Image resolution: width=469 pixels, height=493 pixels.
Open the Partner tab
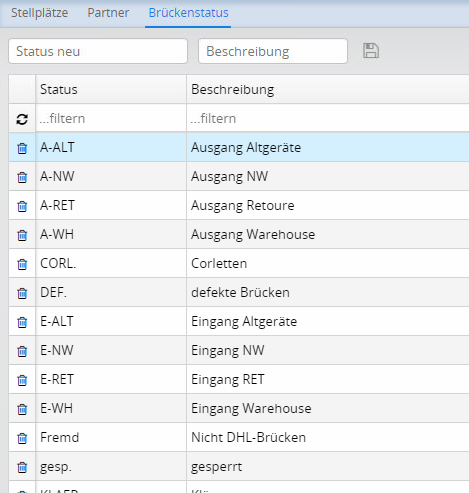click(x=108, y=13)
